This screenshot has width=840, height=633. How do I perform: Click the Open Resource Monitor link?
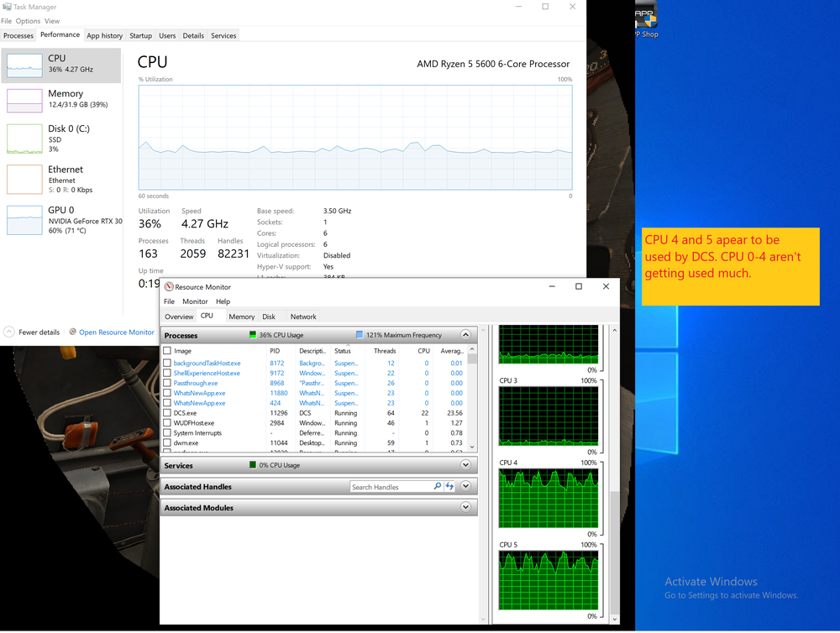(116, 332)
